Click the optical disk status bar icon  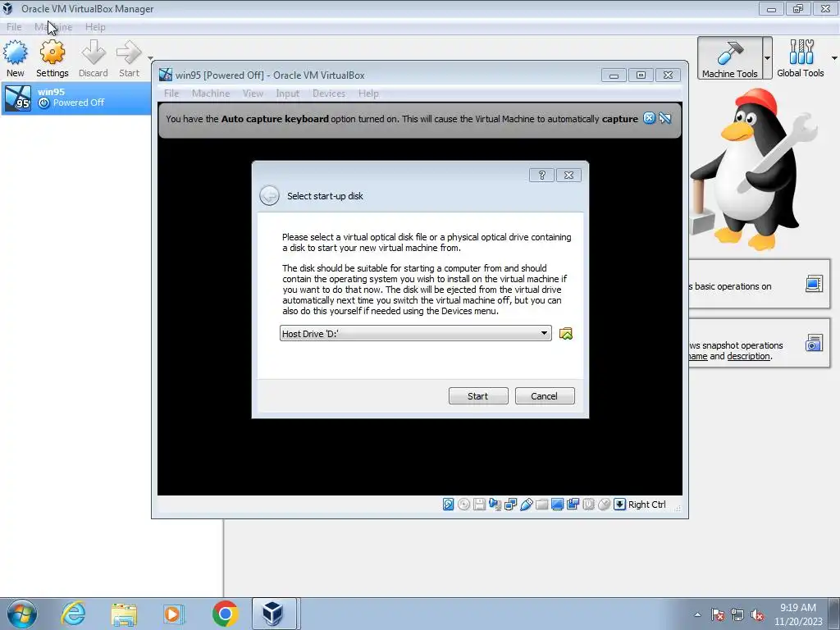tap(464, 504)
